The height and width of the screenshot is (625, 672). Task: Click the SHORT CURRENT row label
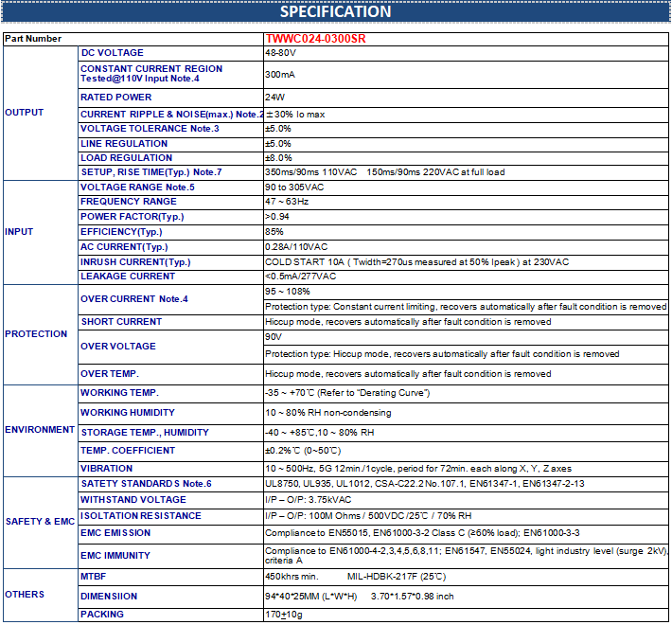click(120, 322)
